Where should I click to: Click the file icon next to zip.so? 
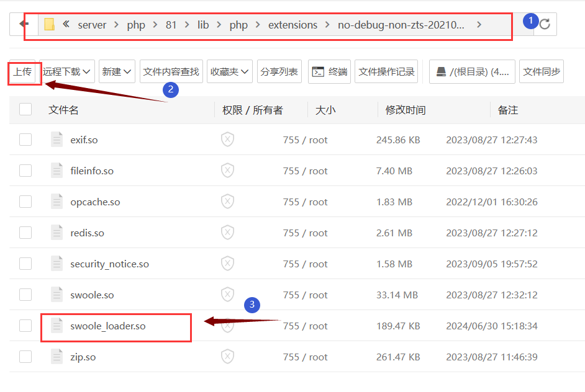tap(57, 357)
